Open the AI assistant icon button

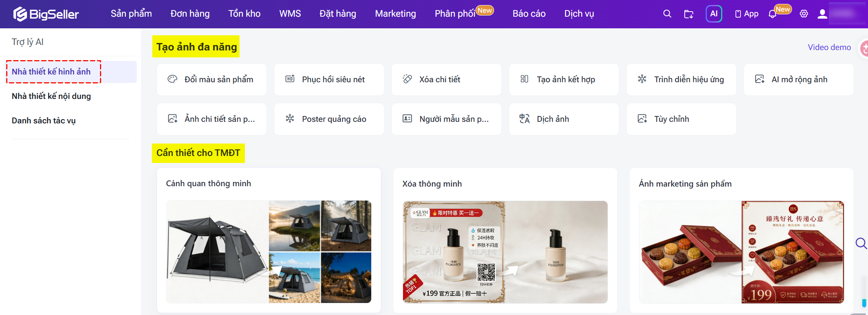click(x=714, y=14)
